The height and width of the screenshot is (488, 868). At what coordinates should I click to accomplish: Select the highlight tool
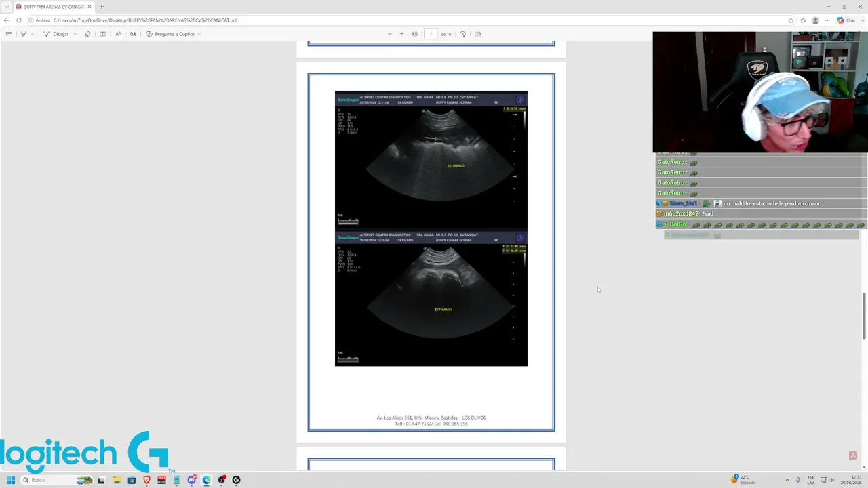[x=23, y=34]
